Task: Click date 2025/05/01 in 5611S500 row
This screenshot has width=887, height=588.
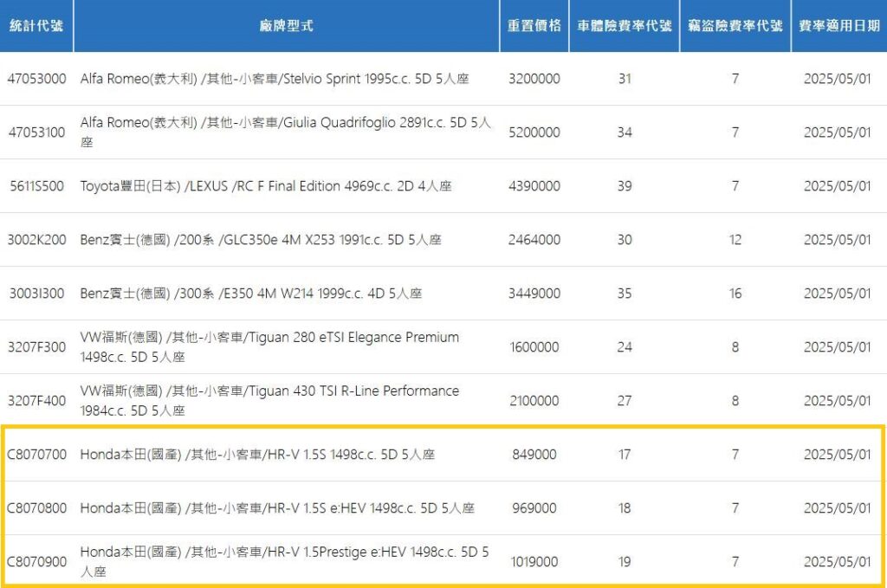Action: tap(838, 186)
